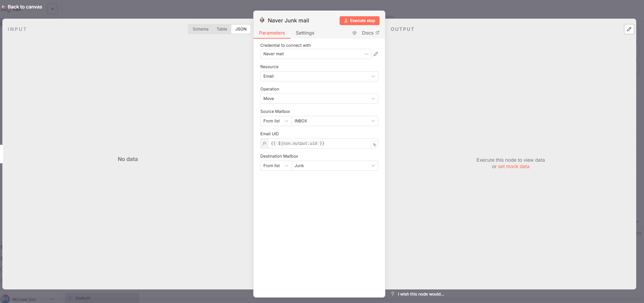This screenshot has height=303, width=644.
Task: Click the Naver Junk mail node icon
Action: [262, 20]
